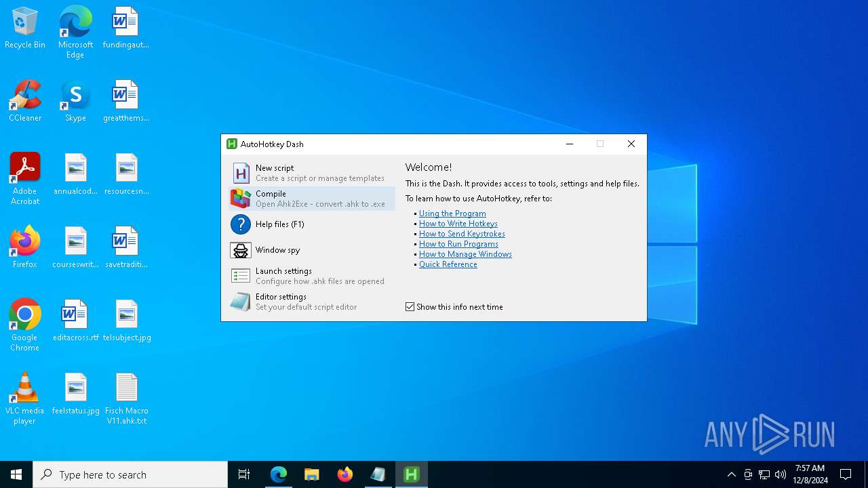Launch the Window spy icon
This screenshot has height=488, width=868.
click(241, 250)
